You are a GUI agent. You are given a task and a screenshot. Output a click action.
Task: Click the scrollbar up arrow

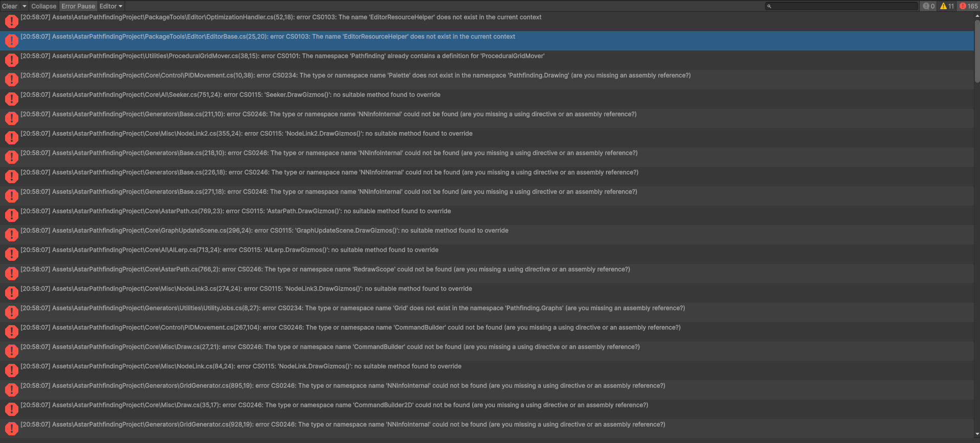(977, 15)
